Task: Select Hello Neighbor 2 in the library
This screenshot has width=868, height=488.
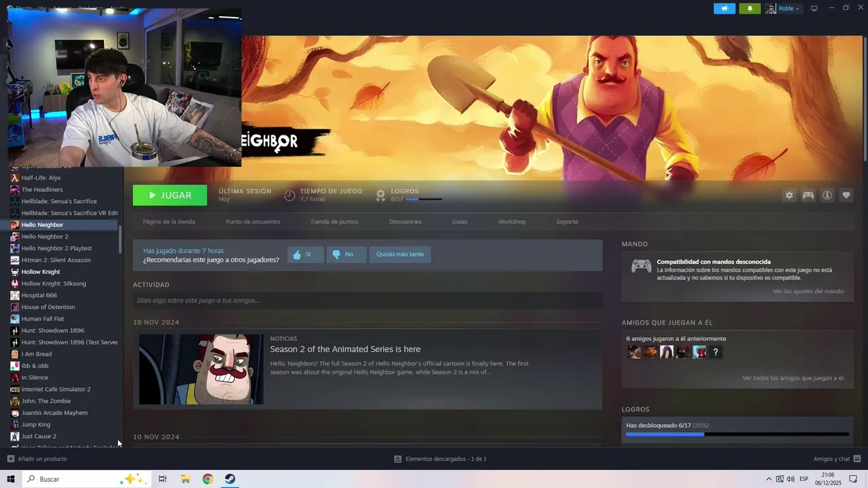Action: (x=45, y=237)
